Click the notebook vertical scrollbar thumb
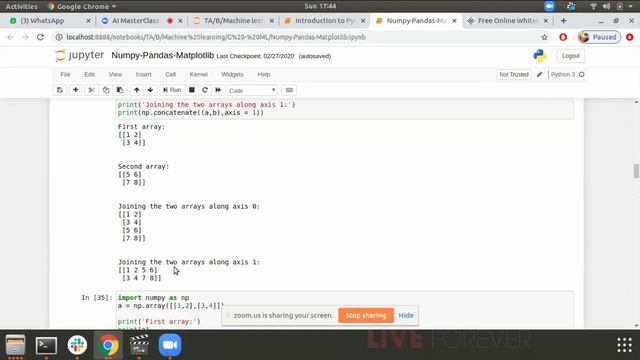Viewport: 640px width, 360px height. pos(636,171)
